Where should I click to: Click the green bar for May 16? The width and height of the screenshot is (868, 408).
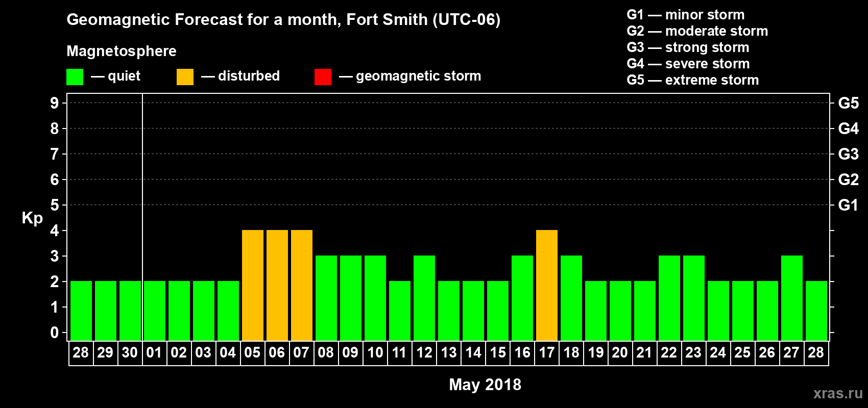pos(522,298)
